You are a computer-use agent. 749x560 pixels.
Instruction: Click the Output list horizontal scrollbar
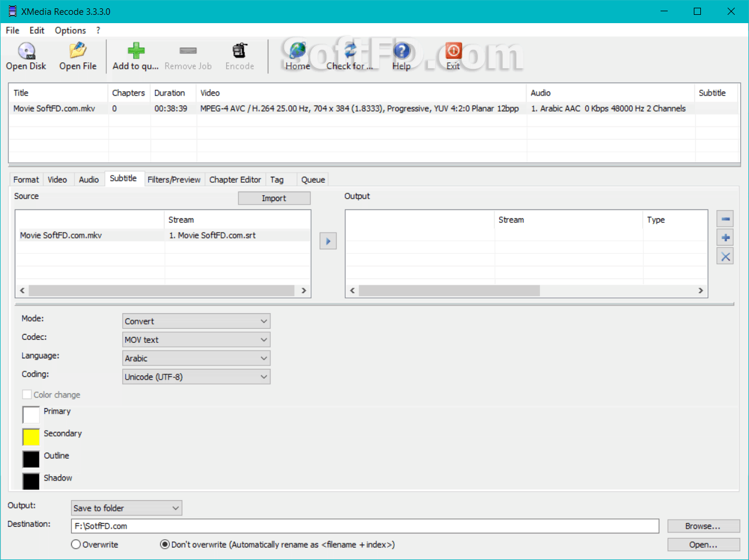coord(449,291)
